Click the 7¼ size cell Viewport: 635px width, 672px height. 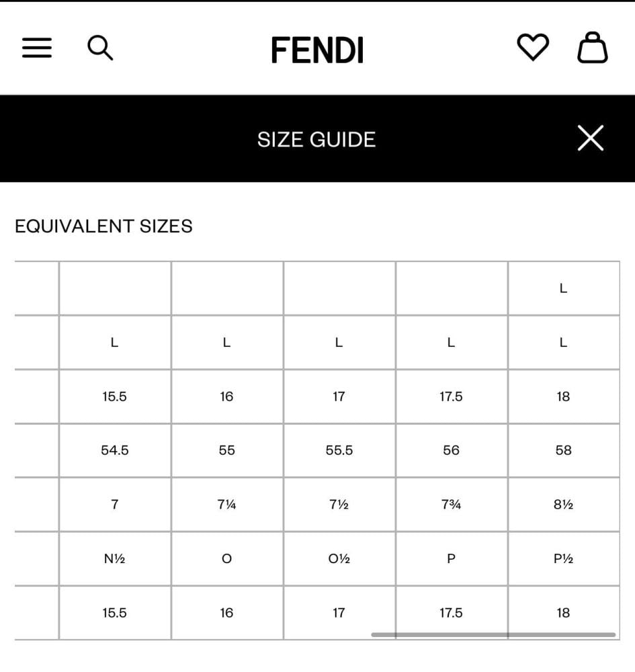(227, 504)
